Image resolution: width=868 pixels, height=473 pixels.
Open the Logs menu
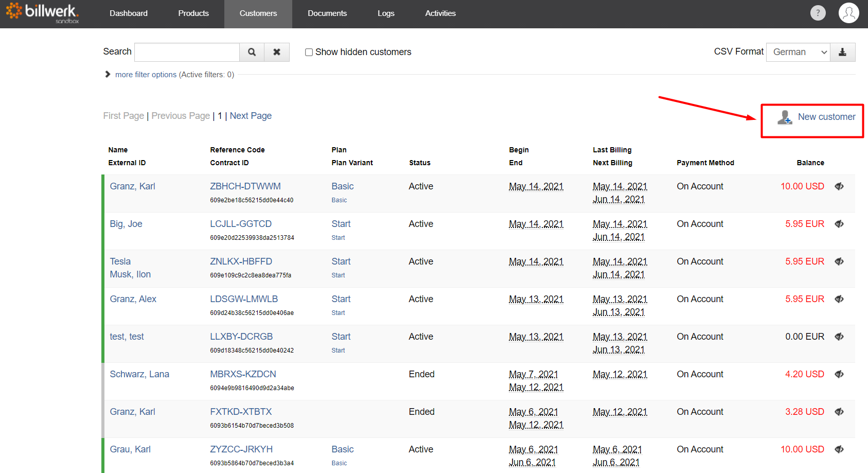pos(386,13)
